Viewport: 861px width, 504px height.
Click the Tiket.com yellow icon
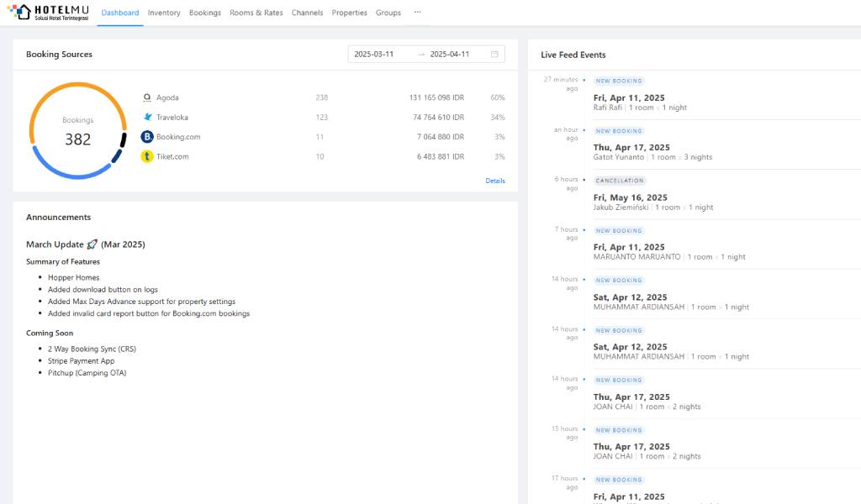pos(147,156)
